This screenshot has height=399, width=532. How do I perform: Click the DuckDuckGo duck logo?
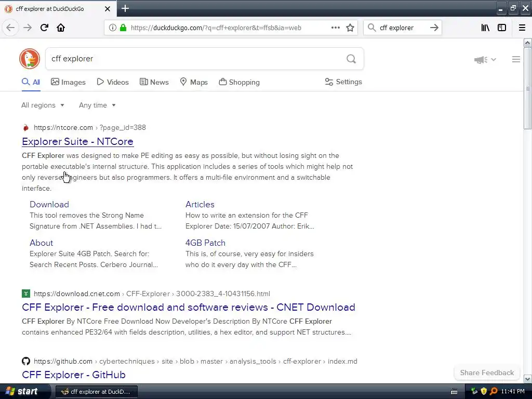point(30,59)
